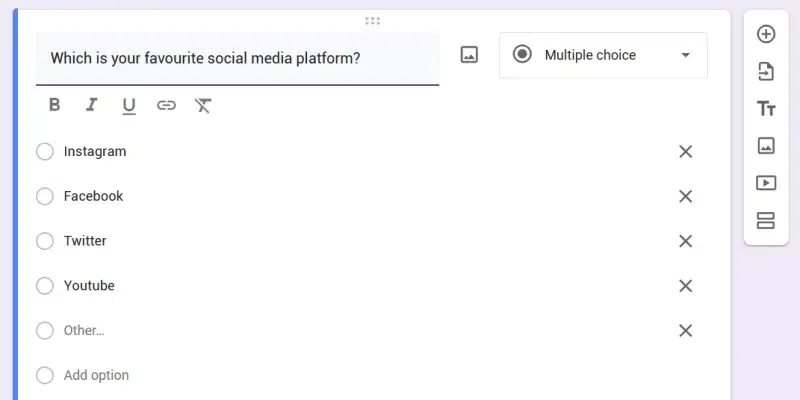800x400 pixels.
Task: Open the Multiple choice question type dropdown
Action: pyautogui.click(x=603, y=56)
